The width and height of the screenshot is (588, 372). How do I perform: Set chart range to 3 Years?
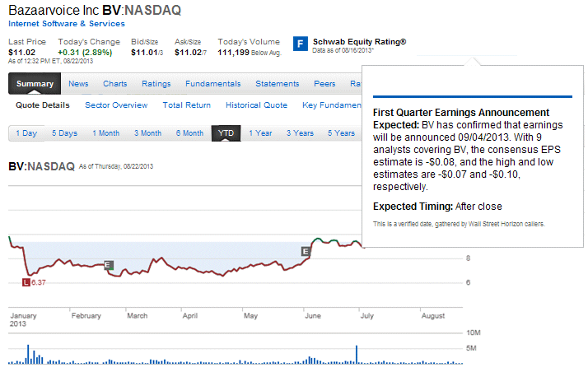pyautogui.click(x=300, y=133)
